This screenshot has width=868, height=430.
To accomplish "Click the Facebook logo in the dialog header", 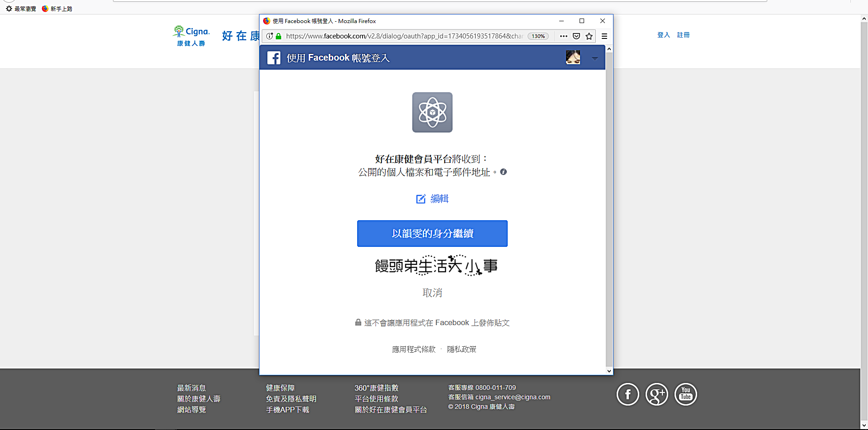I will 274,57.
